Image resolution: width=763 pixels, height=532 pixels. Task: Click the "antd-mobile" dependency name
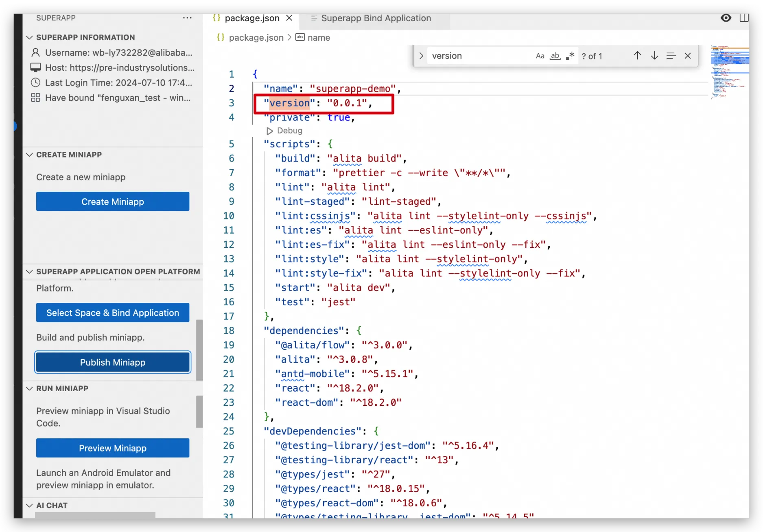pos(313,374)
